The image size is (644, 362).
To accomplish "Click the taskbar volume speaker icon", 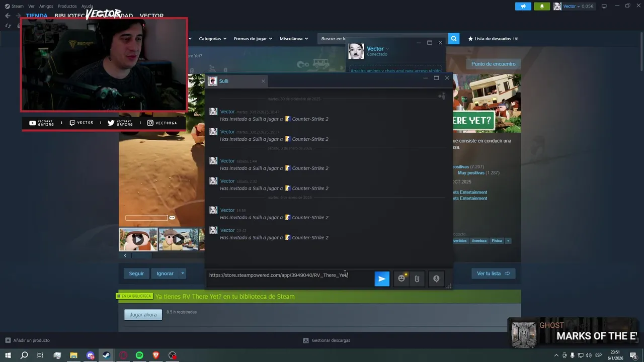I will 589,355.
